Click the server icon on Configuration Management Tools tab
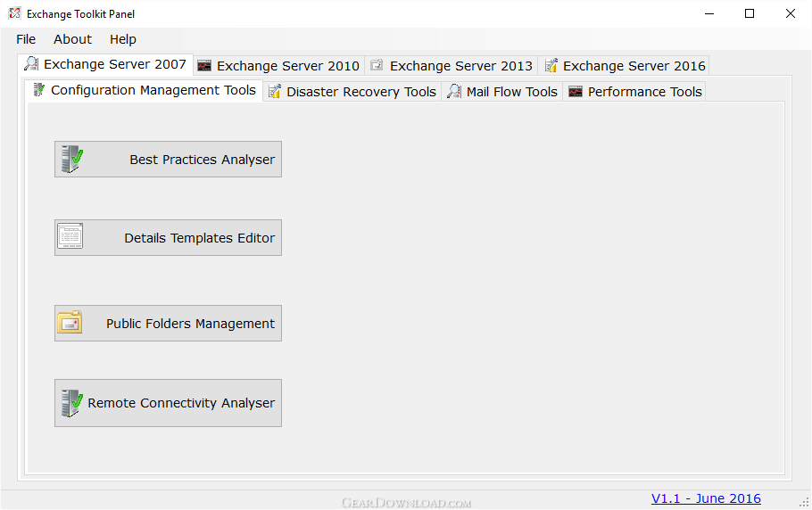The width and height of the screenshot is (812, 510). (39, 90)
